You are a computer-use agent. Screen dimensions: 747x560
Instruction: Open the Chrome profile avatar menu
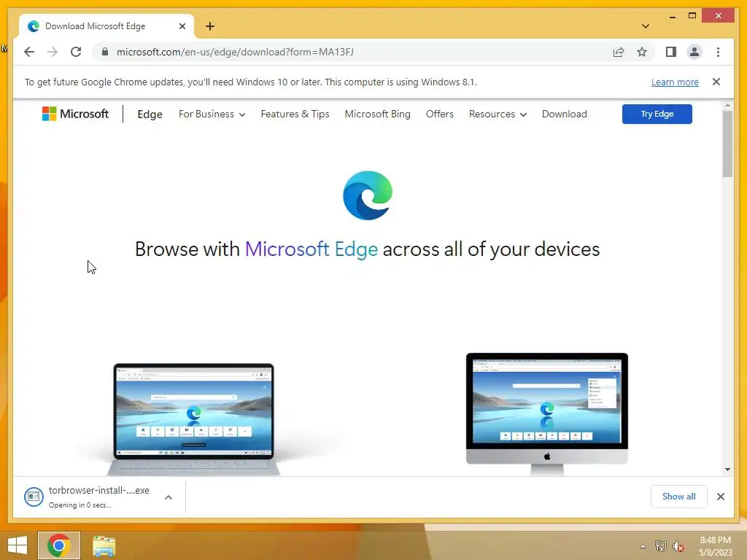click(x=694, y=52)
